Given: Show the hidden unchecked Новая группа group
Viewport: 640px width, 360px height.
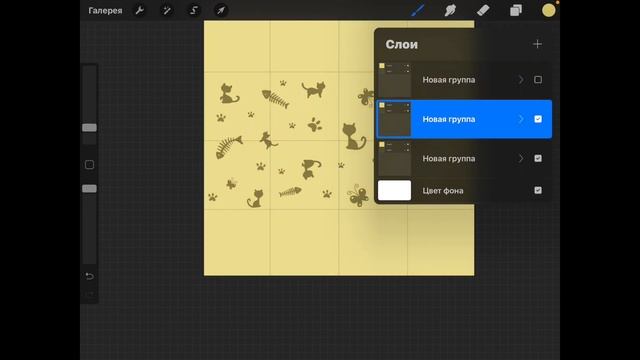Looking at the screenshot, I should [x=538, y=80].
